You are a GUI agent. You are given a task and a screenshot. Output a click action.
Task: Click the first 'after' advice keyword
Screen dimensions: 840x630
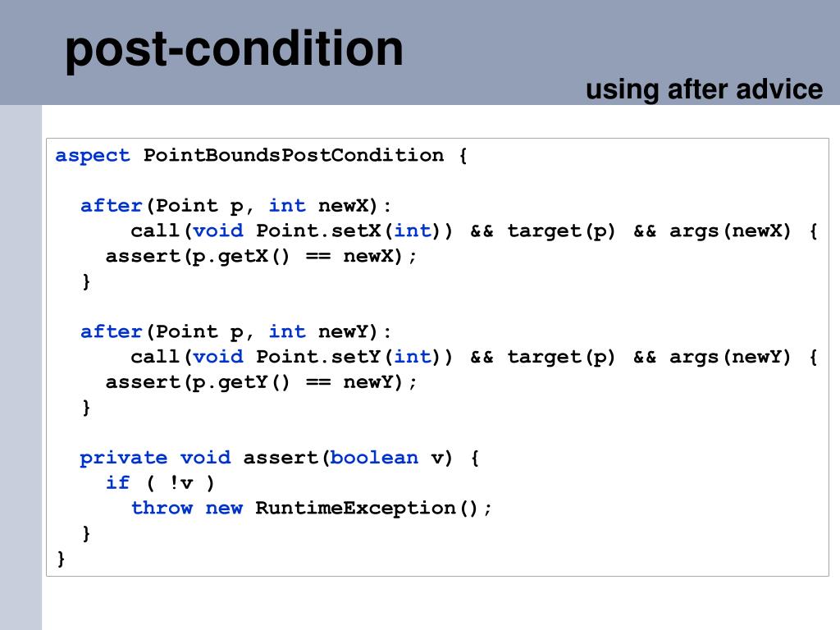point(111,205)
